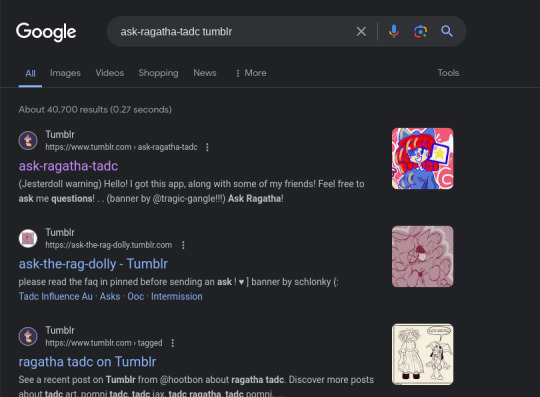Screen dimensions: 540x397
Task: Switch to the Videos tab
Action: coord(110,73)
